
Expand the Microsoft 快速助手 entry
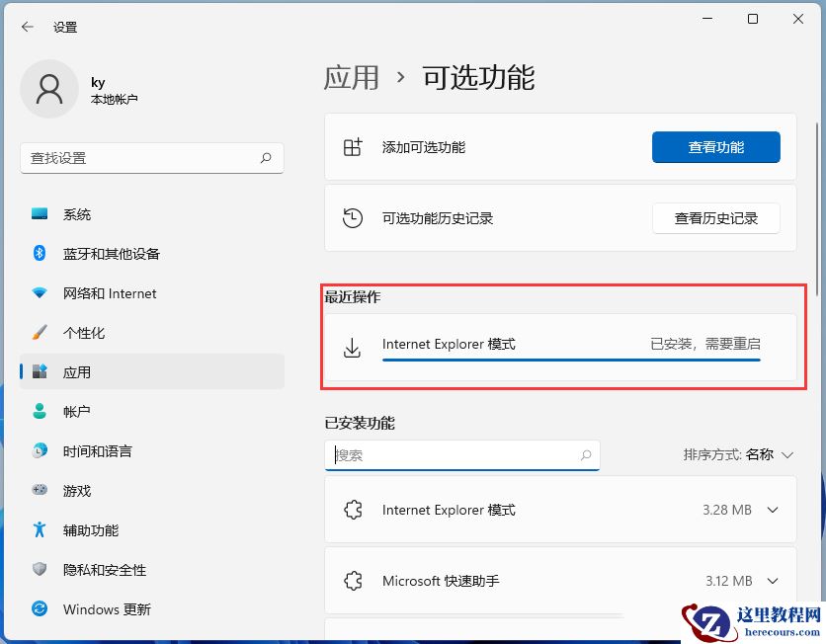[x=772, y=581]
